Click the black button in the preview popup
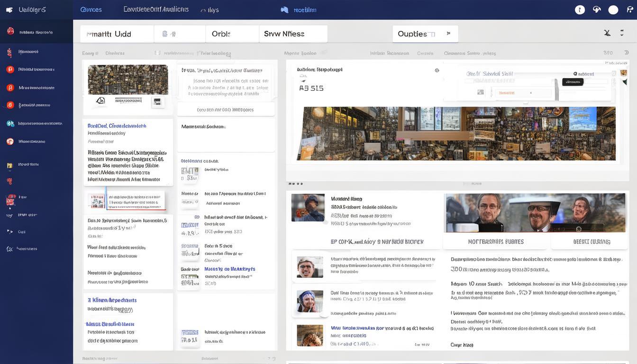The image size is (637, 364). (572, 82)
